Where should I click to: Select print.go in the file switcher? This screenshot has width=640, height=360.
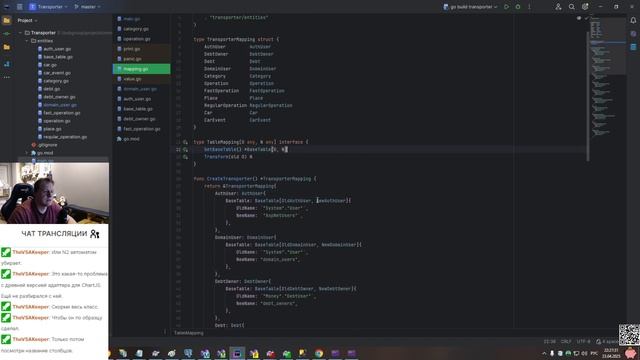point(142,49)
